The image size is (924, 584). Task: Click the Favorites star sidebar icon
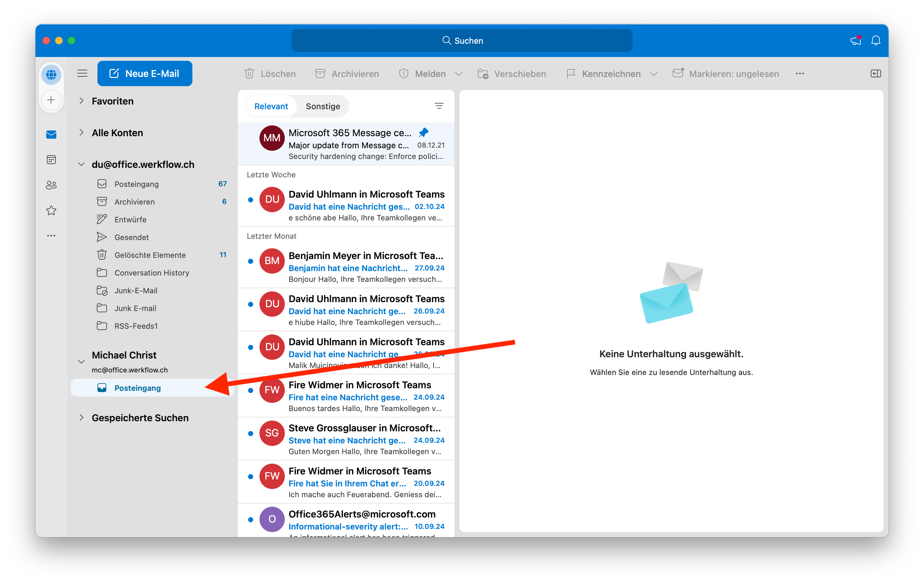coord(51,210)
